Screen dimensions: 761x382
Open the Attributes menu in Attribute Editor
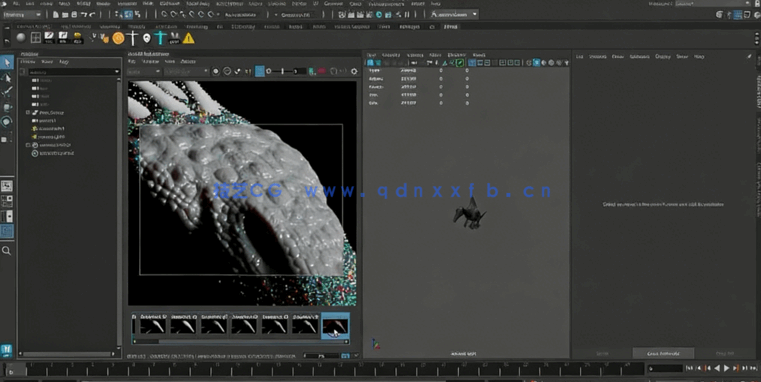(640, 56)
